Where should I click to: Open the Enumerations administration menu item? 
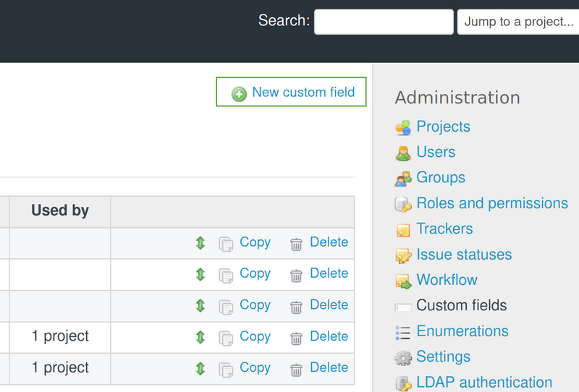(462, 331)
